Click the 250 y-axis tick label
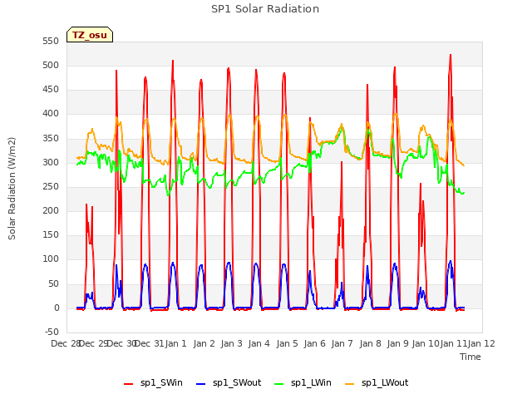The width and height of the screenshot is (532, 399). [51, 186]
